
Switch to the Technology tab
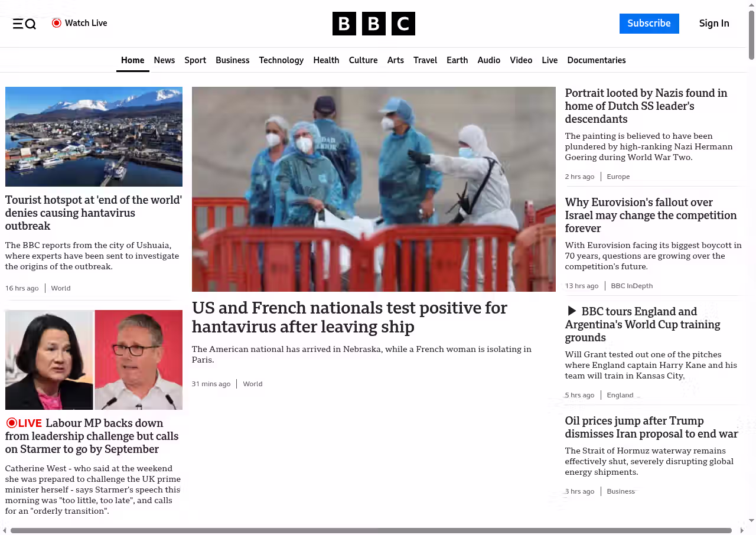click(281, 60)
